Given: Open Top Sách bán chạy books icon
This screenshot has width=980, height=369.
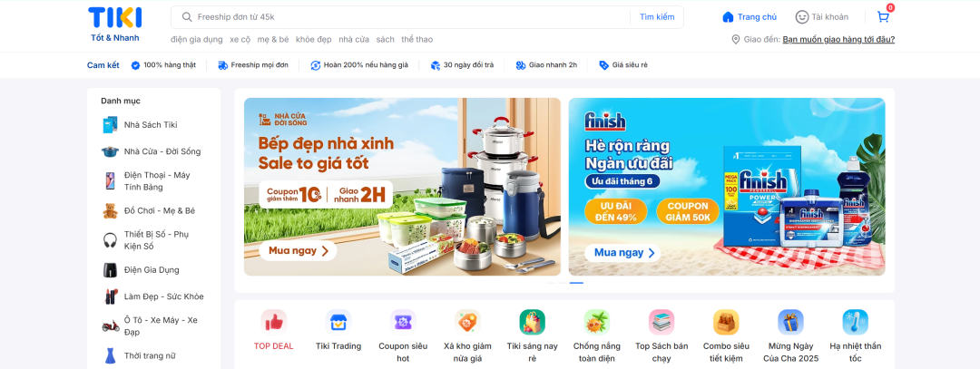Looking at the screenshot, I should 661,322.
